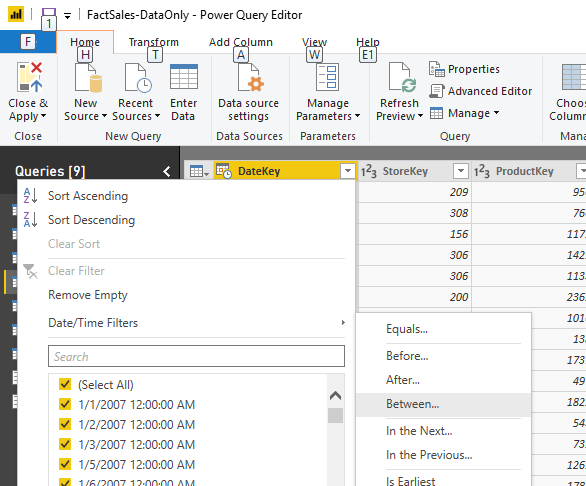
Task: Click Clear Sort option
Action: (74, 244)
